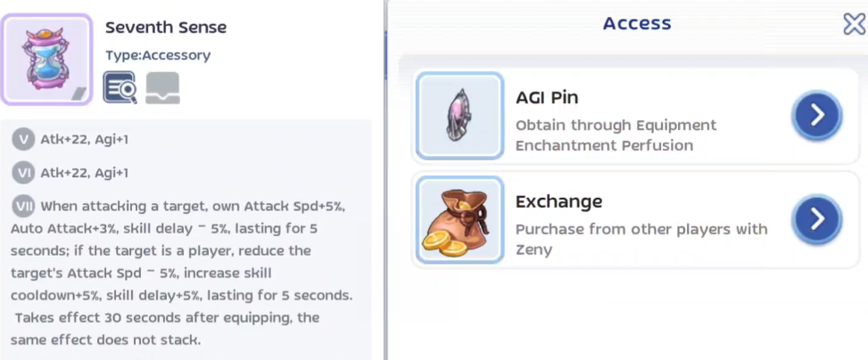Click 'Obtain through Equipment Enchantment Perfusion' text
The height and width of the screenshot is (360, 868).
click(616, 135)
